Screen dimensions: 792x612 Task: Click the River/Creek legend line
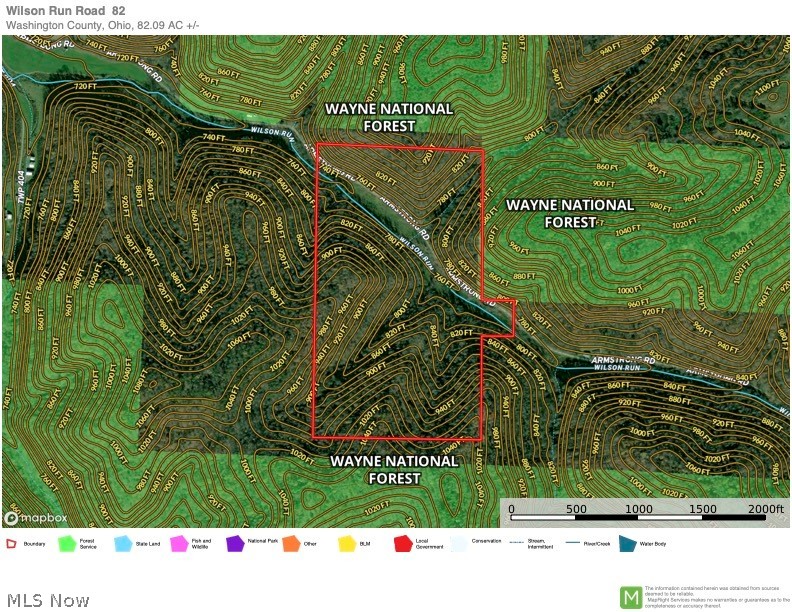[x=572, y=543]
